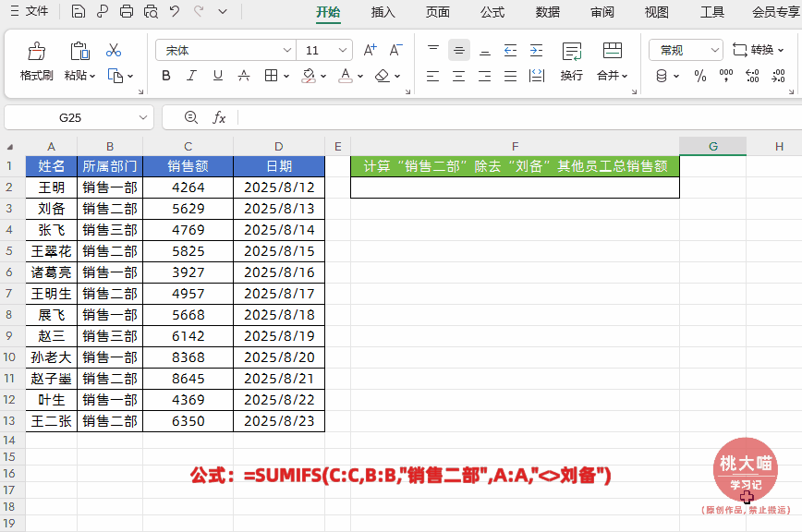The height and width of the screenshot is (532, 802).
Task: Click the Copy icon
Action: click(x=115, y=76)
